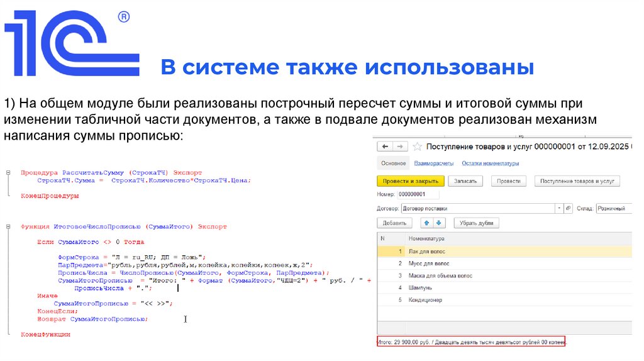The width and height of the screenshot is (644, 361).
Task: Click the Номенклатура column header
Action: pyautogui.click(x=518, y=238)
